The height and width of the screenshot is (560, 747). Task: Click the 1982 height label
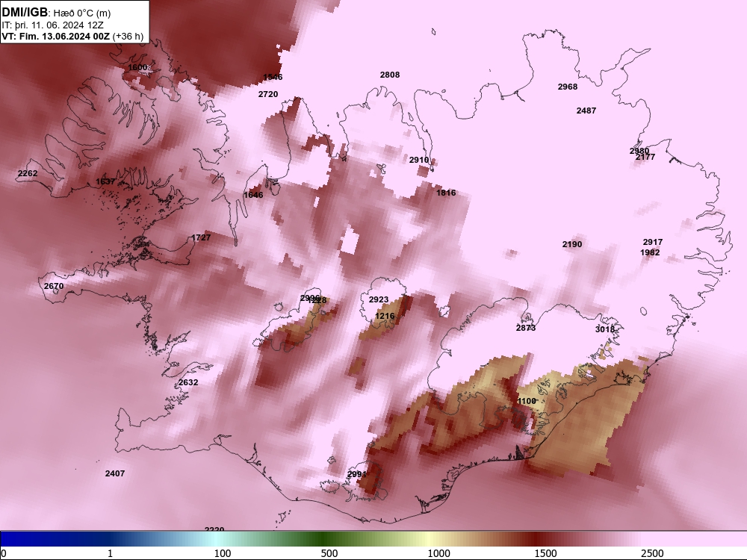(650, 252)
